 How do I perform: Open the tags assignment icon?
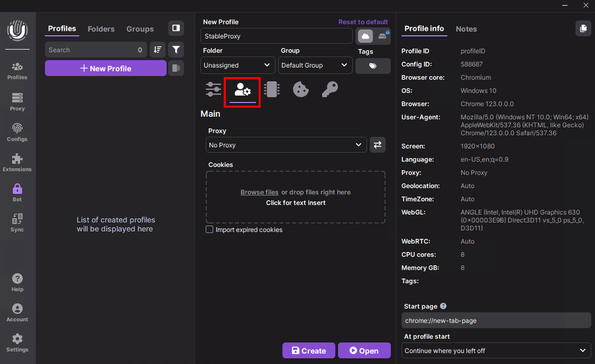click(x=373, y=66)
